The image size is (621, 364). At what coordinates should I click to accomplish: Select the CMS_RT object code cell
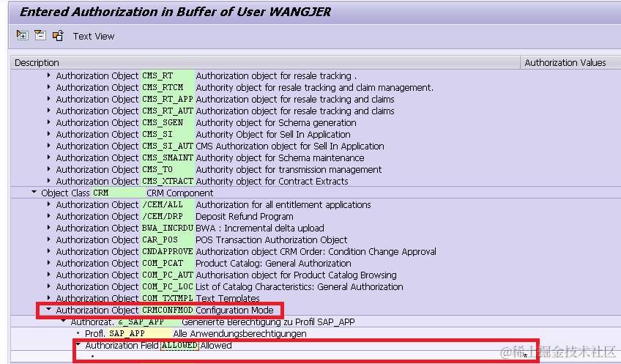[x=168, y=75]
